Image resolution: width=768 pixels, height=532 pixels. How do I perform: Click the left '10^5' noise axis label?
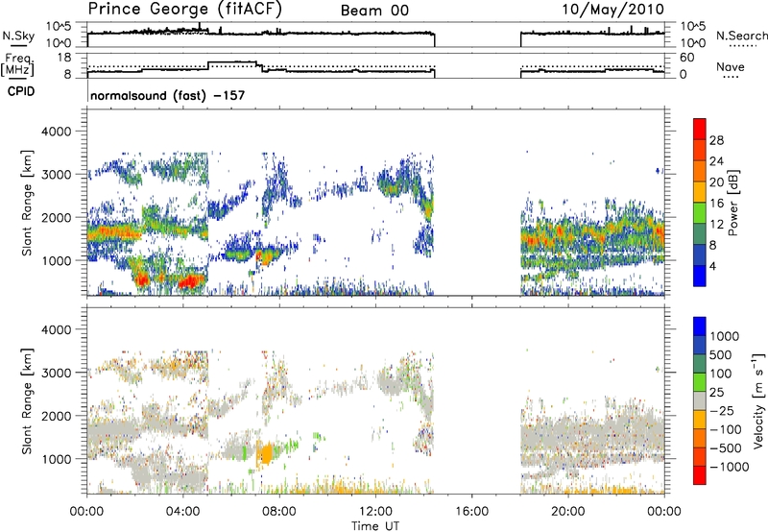pyautogui.click(x=59, y=27)
